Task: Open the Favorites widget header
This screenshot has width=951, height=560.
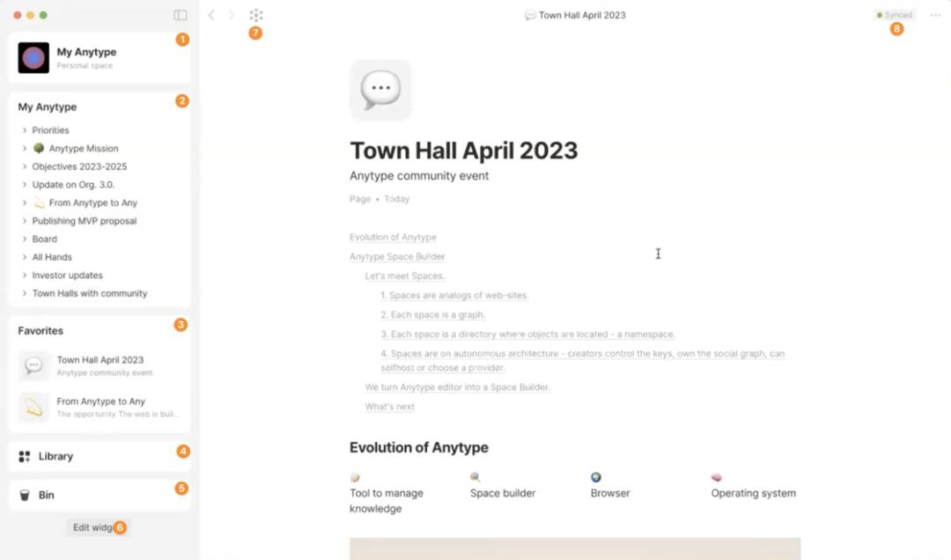Action: (x=41, y=331)
